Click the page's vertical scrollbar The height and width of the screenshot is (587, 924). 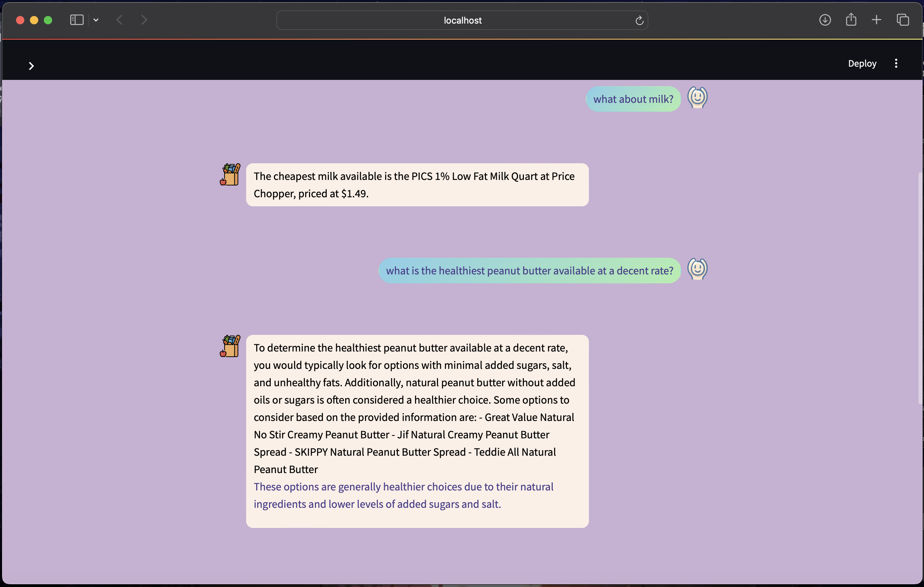tap(920, 288)
